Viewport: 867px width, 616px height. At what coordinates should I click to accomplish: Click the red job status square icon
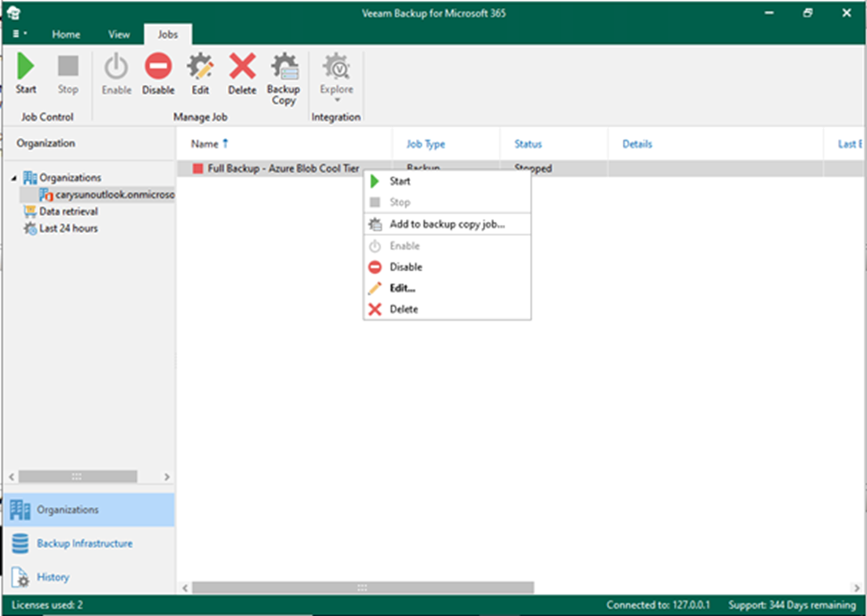(x=197, y=168)
